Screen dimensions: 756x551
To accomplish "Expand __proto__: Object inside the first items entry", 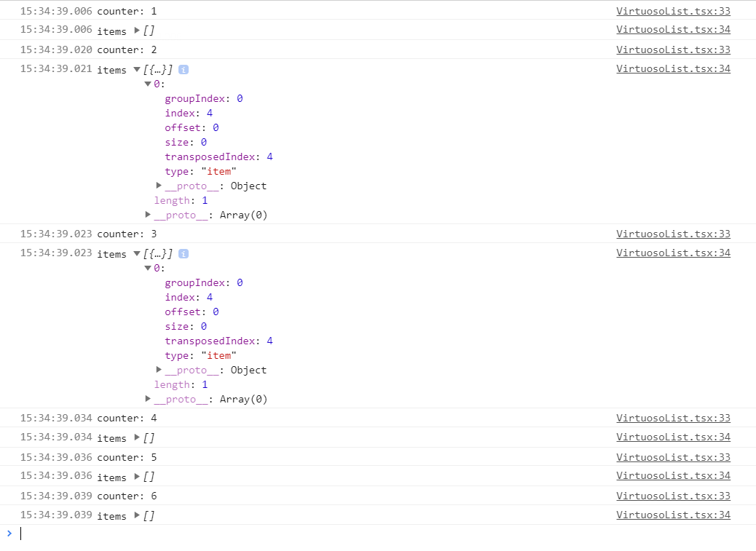I will 159,186.
